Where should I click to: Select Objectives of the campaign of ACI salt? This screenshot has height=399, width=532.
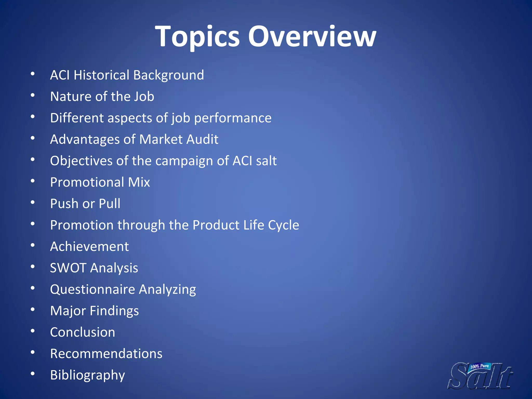tap(163, 161)
